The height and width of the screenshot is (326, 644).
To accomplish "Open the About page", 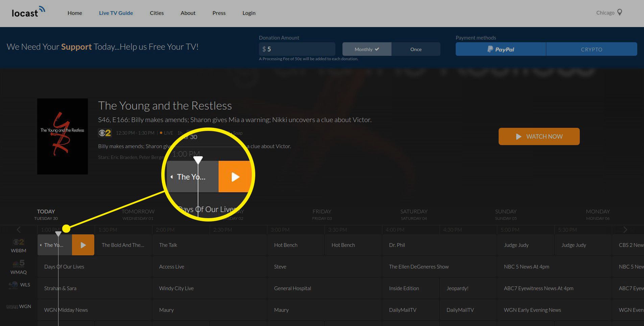I will point(188,13).
